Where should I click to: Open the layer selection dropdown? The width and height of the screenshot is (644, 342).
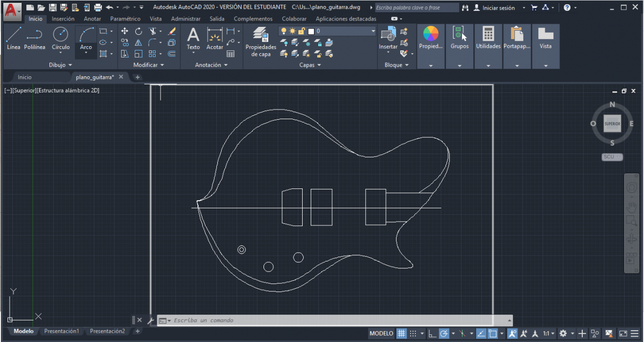click(374, 31)
